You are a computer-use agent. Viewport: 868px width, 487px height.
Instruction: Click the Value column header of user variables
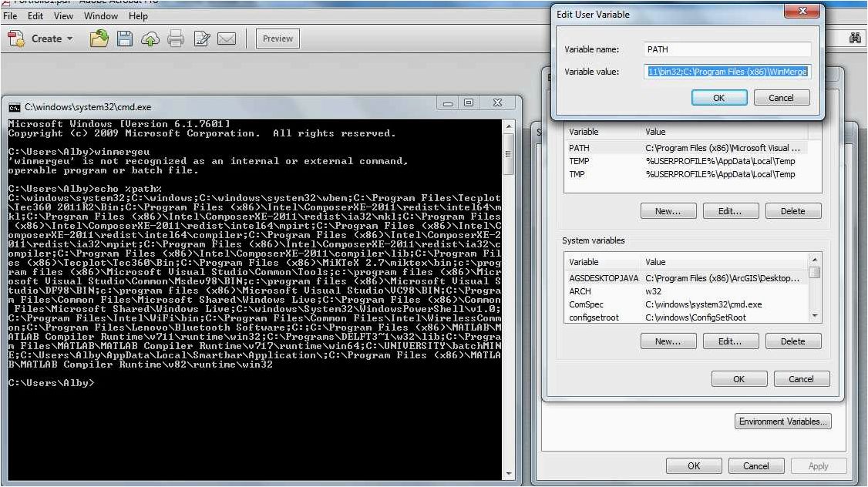pyautogui.click(x=724, y=133)
